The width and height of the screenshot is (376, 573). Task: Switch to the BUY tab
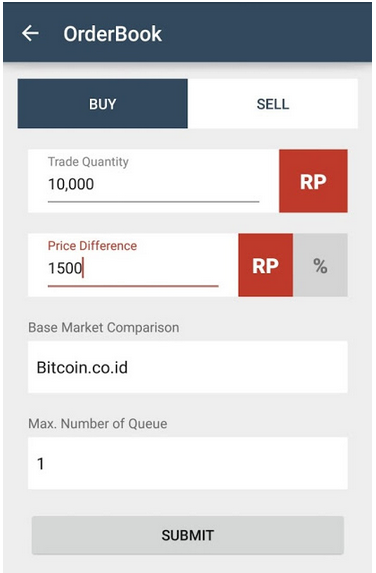coord(102,103)
